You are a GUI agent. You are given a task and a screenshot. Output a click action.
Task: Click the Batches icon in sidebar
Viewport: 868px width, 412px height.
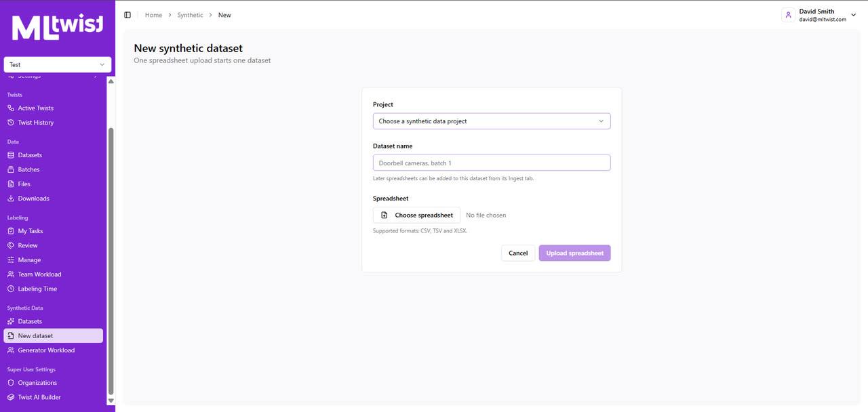coord(11,169)
